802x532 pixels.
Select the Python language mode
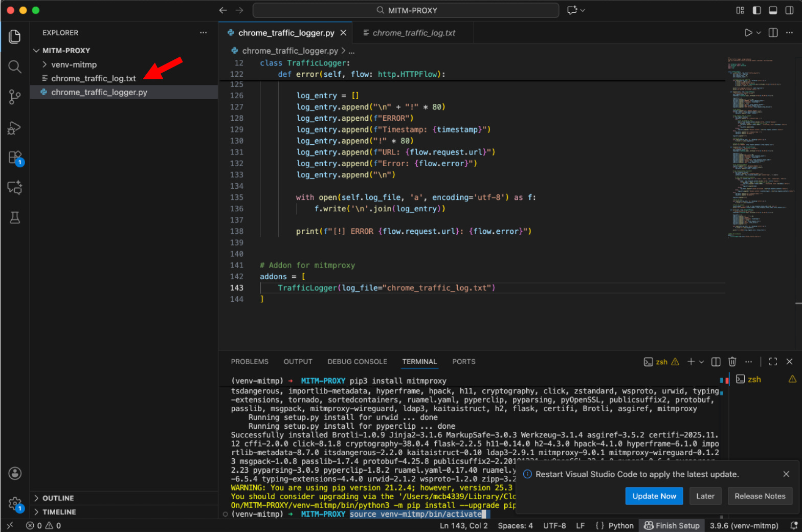click(620, 525)
